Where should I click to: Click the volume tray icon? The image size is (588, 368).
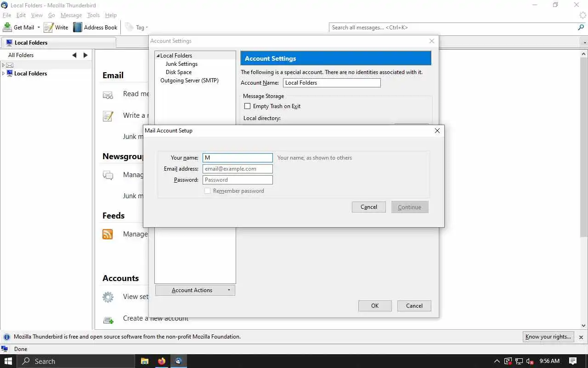click(530, 361)
